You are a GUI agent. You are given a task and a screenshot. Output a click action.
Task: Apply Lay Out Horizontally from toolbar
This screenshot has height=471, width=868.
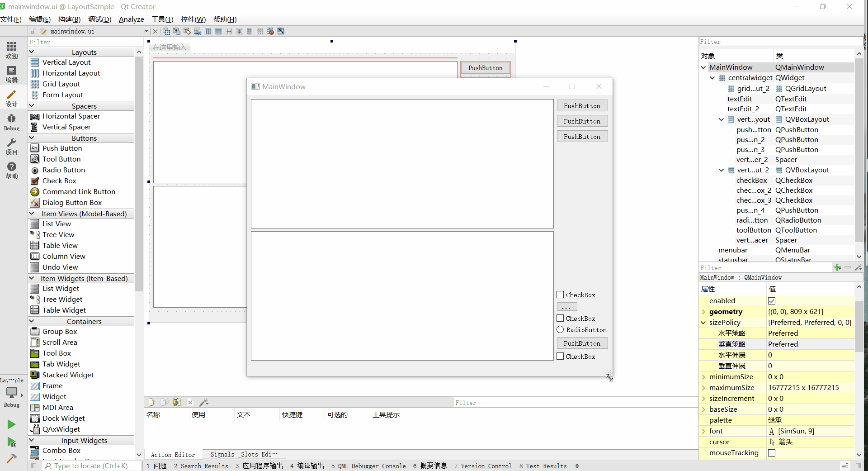208,31
